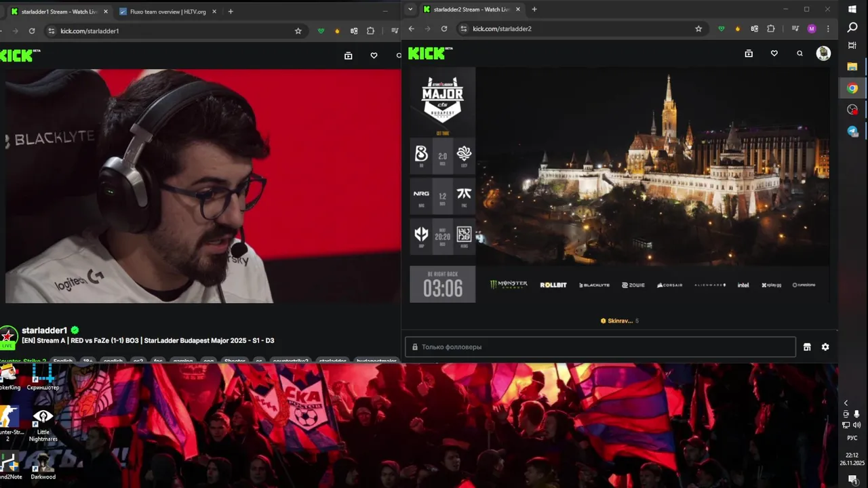The width and height of the screenshot is (868, 488).
Task: Open chat settings gear in starladder2 window
Action: click(x=825, y=347)
